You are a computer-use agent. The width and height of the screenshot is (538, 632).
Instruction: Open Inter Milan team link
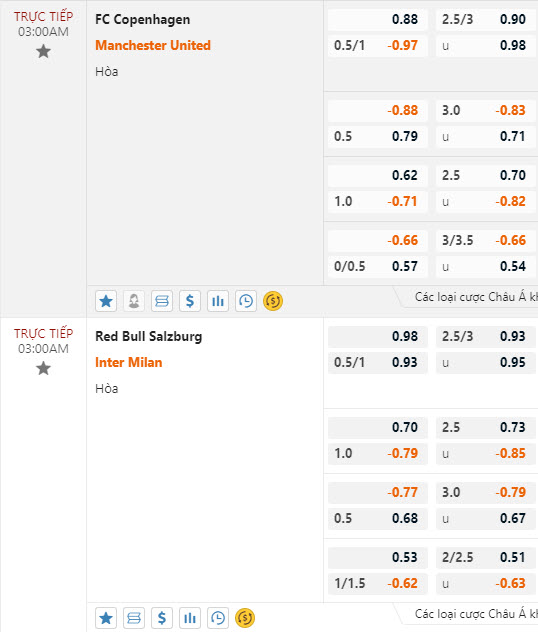tap(129, 362)
